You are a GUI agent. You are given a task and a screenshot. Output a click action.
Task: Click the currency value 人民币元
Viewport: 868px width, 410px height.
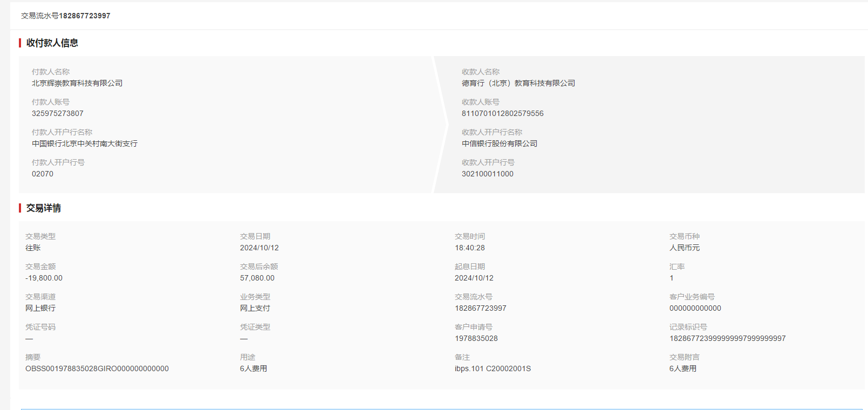coord(685,248)
